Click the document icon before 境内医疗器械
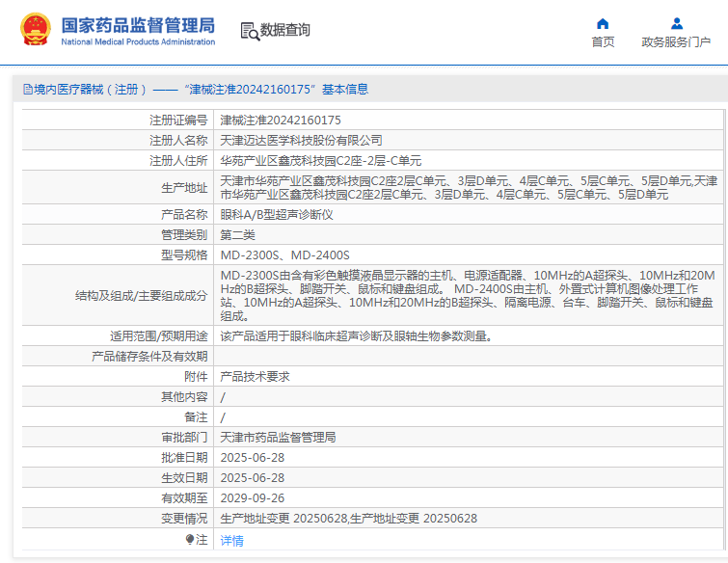Screen dimensions: 728x563 (x=27, y=90)
